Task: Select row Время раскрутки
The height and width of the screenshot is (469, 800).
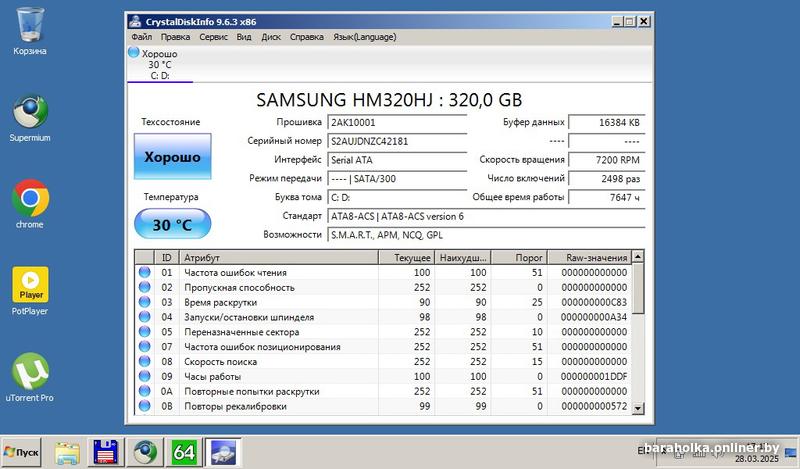Action: [383, 302]
